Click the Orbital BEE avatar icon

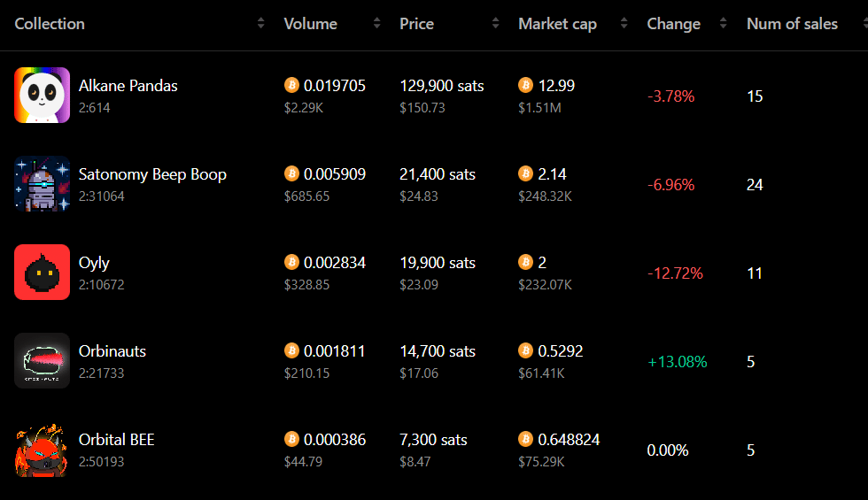pos(43,450)
